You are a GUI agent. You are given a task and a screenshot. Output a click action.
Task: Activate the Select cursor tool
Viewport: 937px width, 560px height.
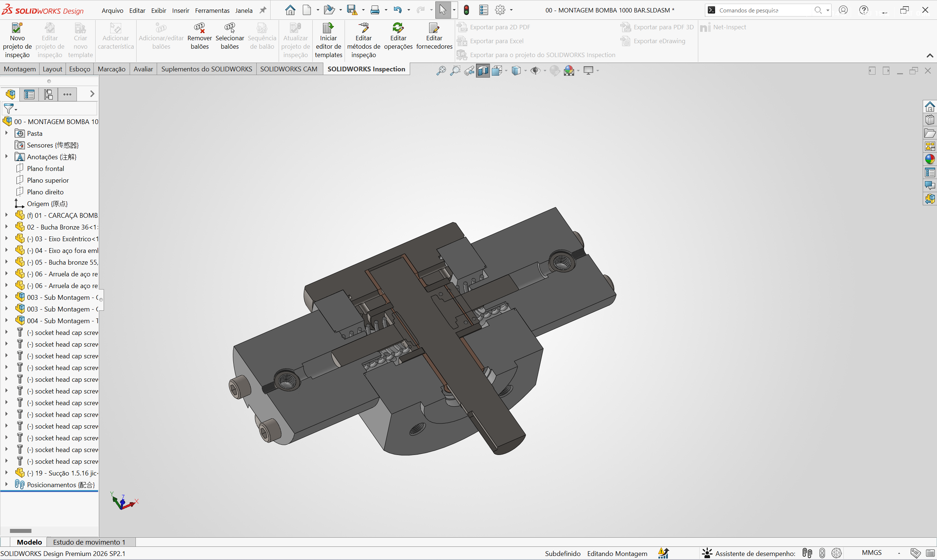pyautogui.click(x=443, y=10)
